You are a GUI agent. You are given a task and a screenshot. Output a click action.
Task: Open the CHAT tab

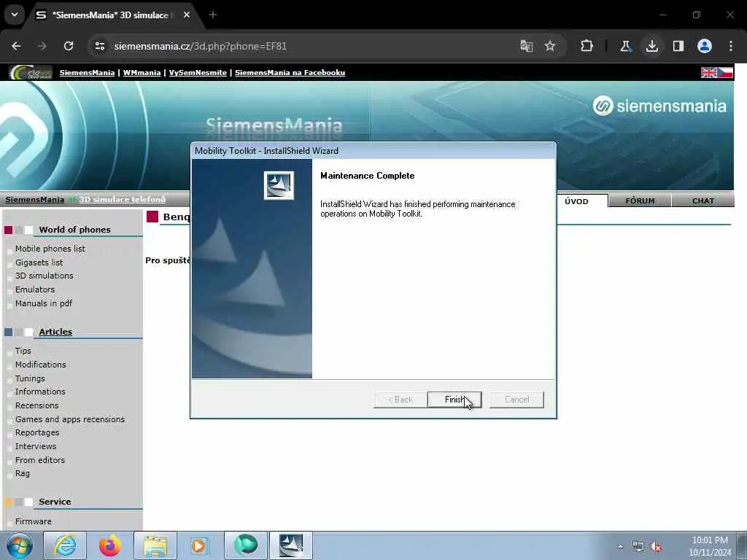[703, 201]
